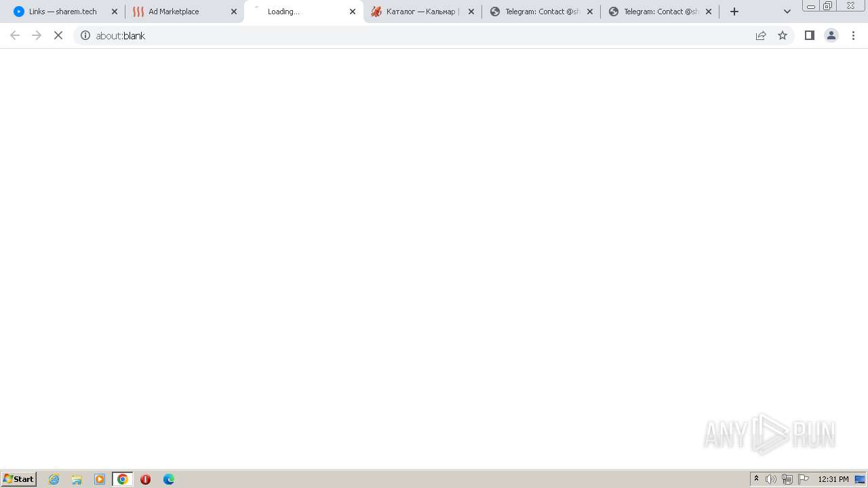Open the volume control tray icon
The width and height of the screenshot is (868, 488).
pos(771,479)
